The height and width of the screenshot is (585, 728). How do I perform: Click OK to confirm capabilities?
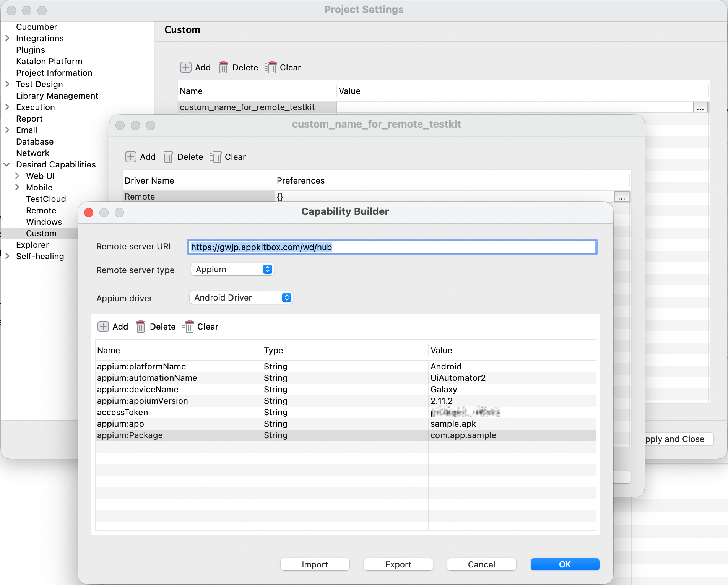click(565, 564)
